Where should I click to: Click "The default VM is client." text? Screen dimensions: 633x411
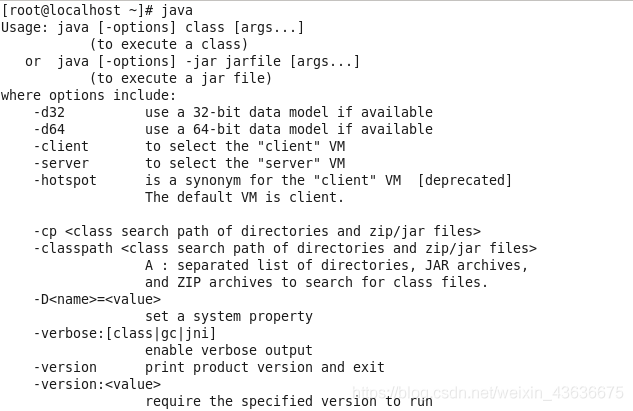tap(244, 197)
